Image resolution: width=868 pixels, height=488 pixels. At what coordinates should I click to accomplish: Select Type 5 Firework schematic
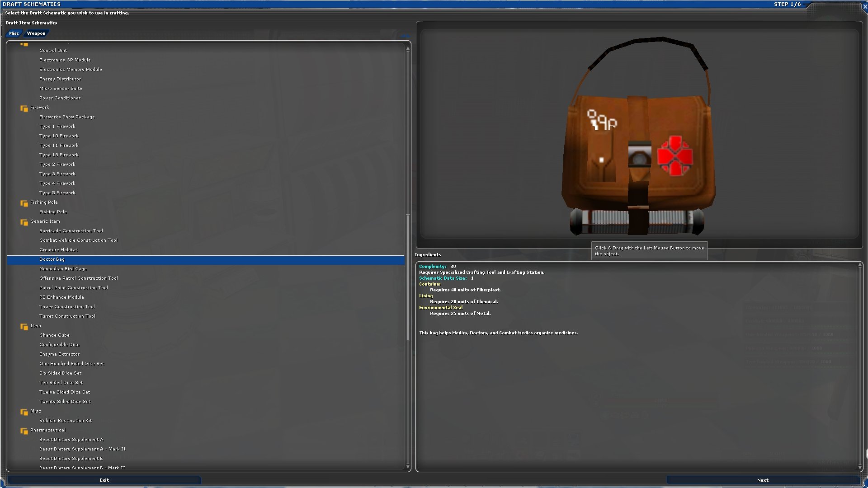click(x=57, y=193)
